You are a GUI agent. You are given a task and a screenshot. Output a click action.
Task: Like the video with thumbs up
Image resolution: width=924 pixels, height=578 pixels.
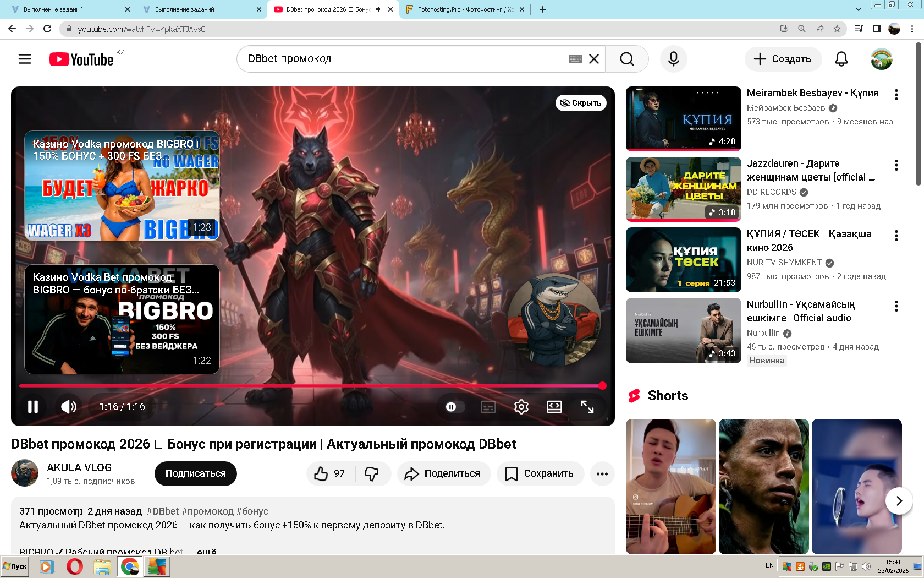(329, 473)
